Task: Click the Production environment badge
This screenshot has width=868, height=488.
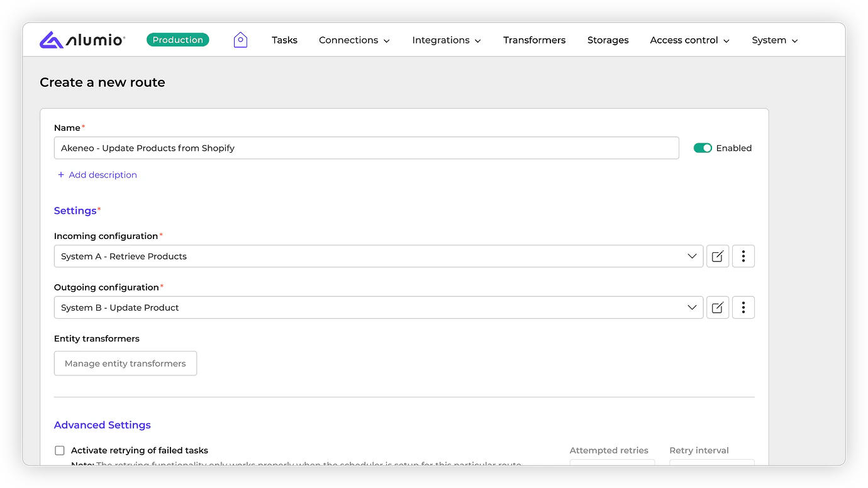Action: [x=178, y=40]
